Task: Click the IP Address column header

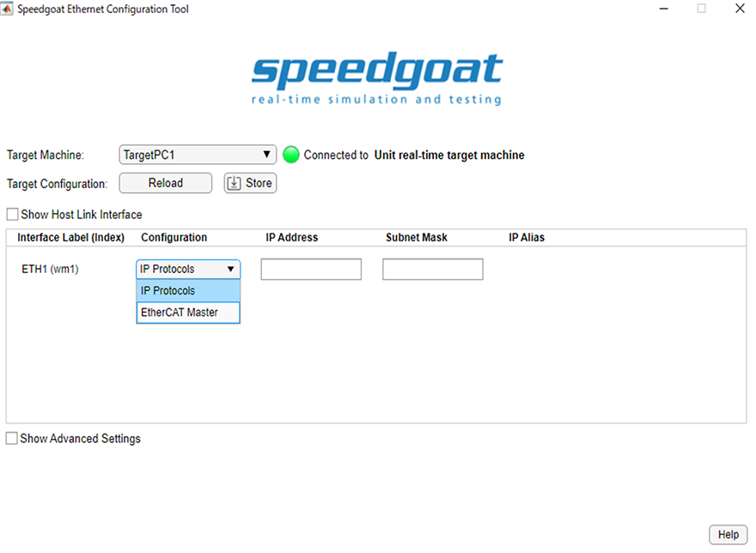Action: click(x=292, y=237)
